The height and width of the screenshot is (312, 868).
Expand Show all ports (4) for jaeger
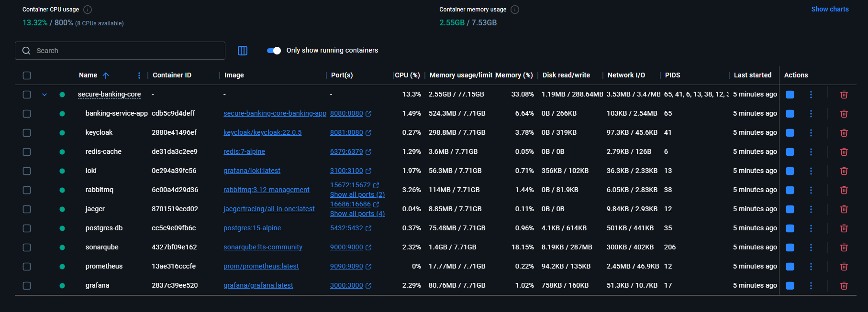(x=357, y=214)
